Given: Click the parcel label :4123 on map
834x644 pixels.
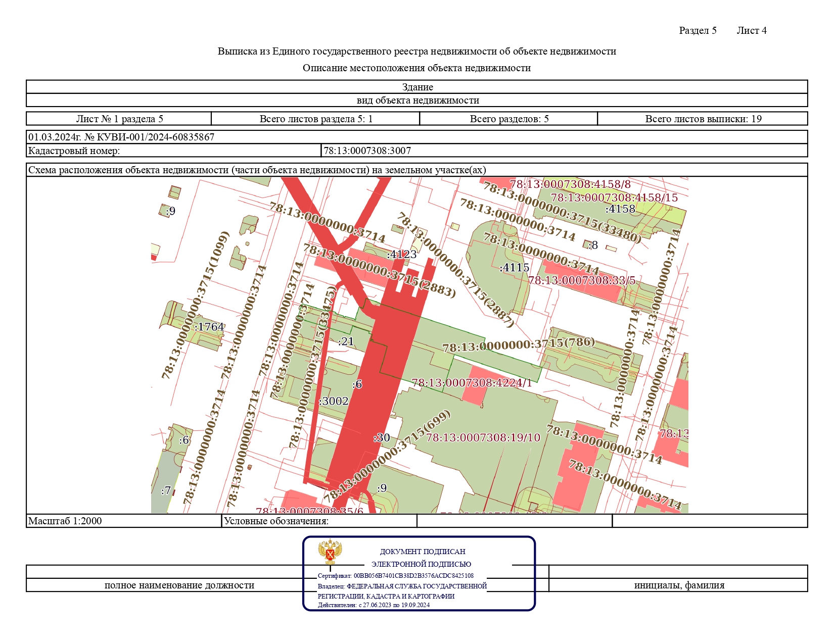Looking at the screenshot, I should pos(402,255).
